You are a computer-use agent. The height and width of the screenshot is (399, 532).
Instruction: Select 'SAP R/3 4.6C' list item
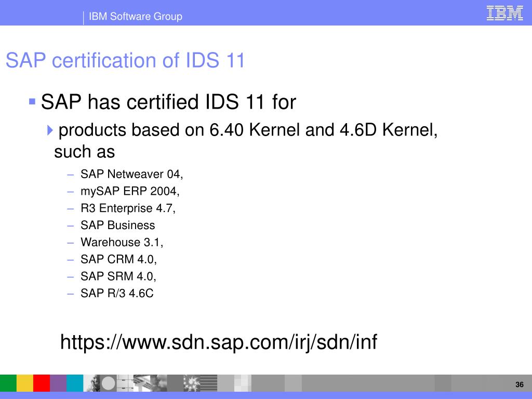coord(117,293)
